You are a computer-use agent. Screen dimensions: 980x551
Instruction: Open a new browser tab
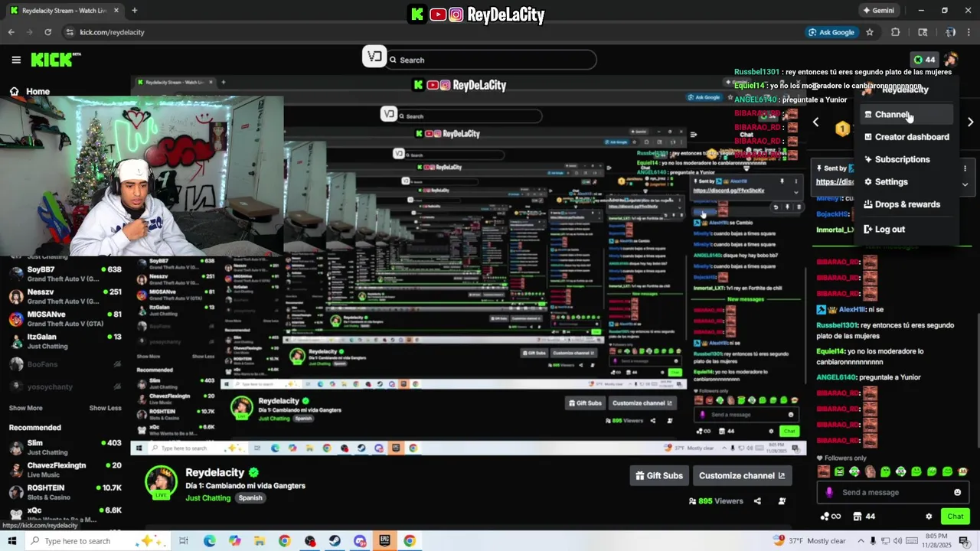(x=134, y=11)
